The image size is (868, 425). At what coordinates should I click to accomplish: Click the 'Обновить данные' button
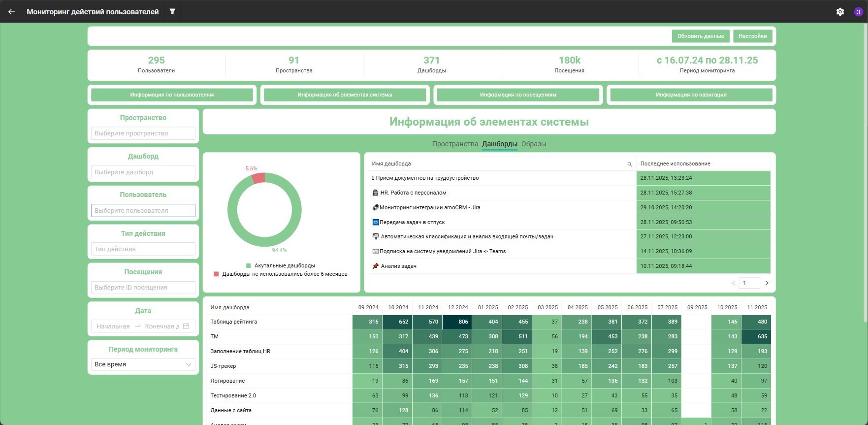701,36
